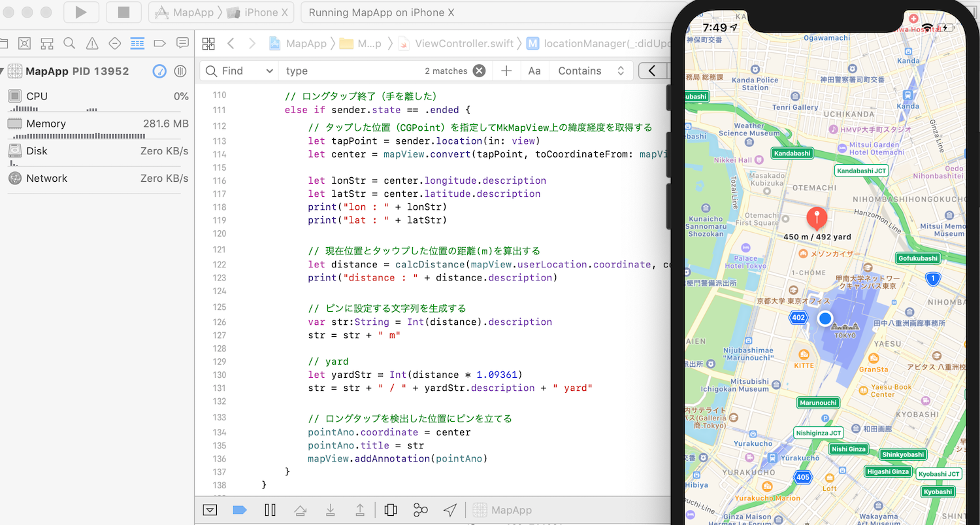This screenshot has height=525, width=980.
Task: Step over the current line in debug bar
Action: click(300, 510)
